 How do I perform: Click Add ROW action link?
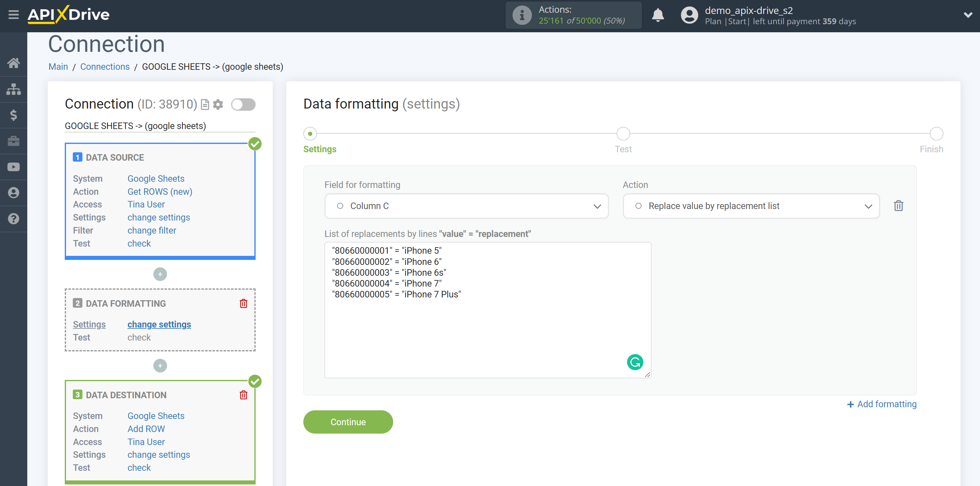tap(146, 429)
